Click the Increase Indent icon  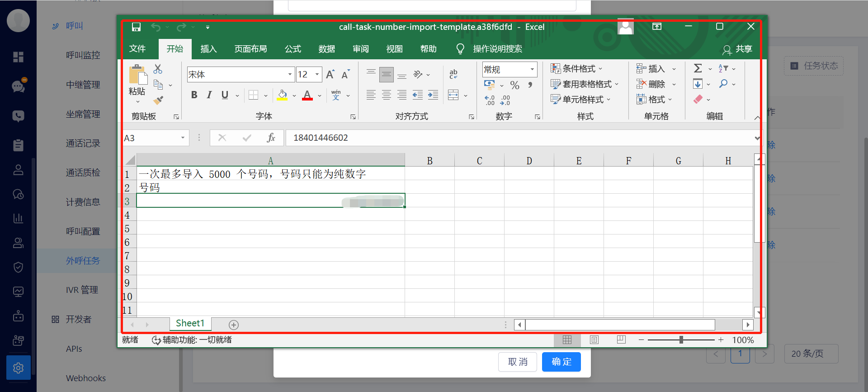[x=433, y=95]
